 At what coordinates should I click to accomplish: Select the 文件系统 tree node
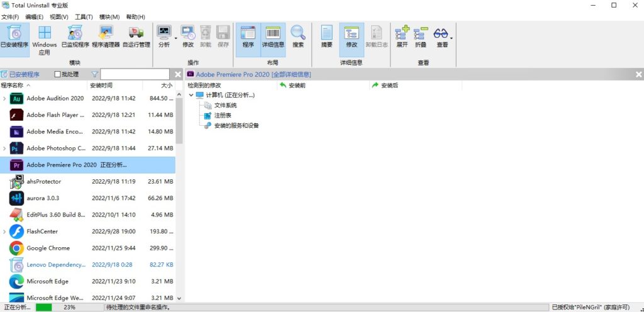[x=226, y=105]
